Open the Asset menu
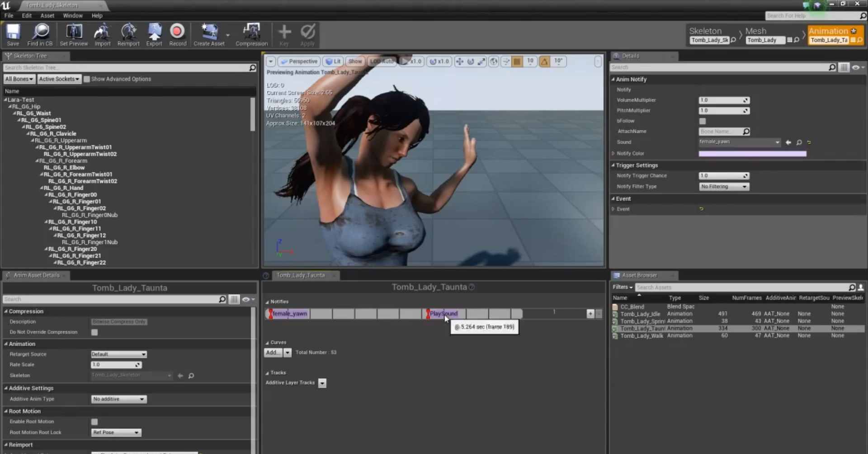Viewport: 868px width, 454px height. click(47, 15)
